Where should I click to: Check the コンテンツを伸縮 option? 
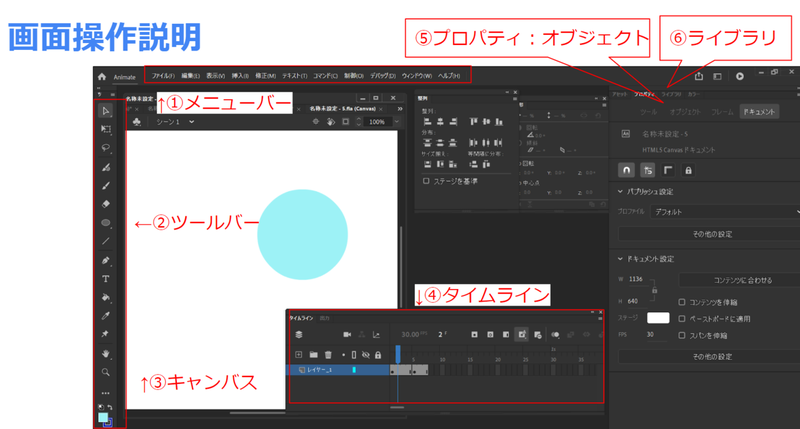pyautogui.click(x=682, y=302)
